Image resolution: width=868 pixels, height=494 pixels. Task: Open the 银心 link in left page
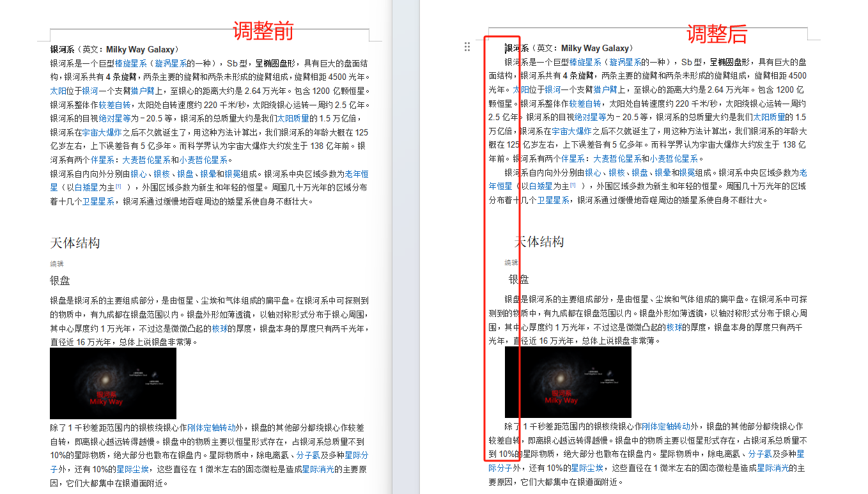(138, 174)
